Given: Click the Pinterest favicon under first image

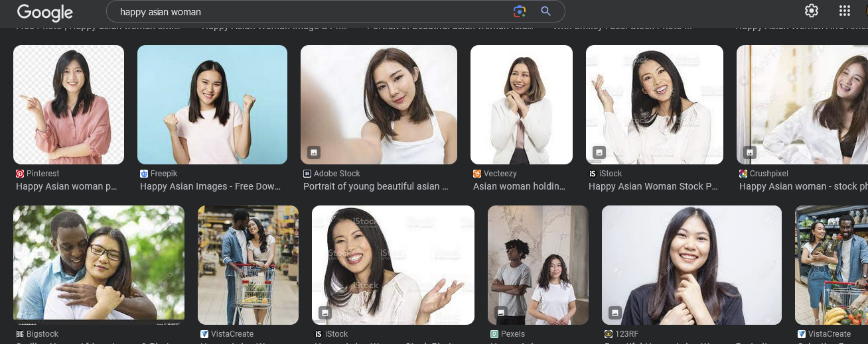Looking at the screenshot, I should click(x=20, y=174).
